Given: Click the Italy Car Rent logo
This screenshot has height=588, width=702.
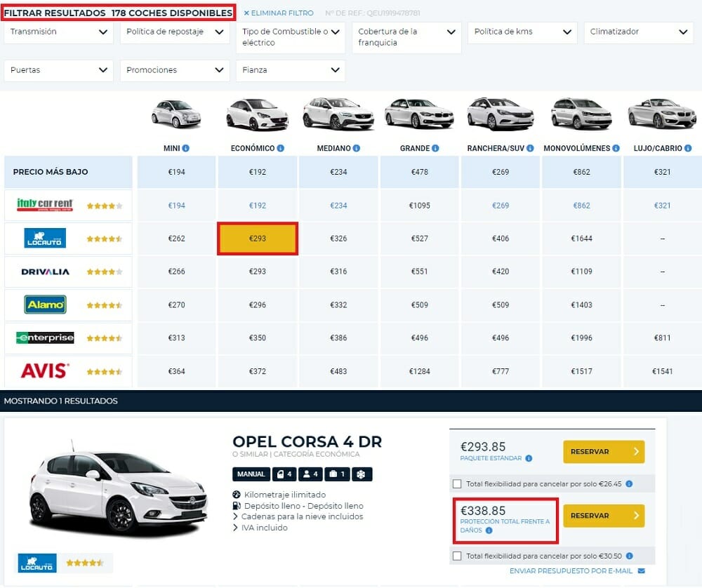Looking at the screenshot, I should 45,205.
